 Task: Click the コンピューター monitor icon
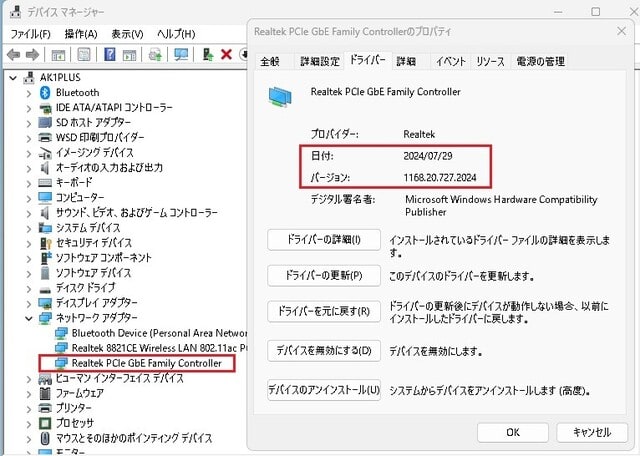45,198
